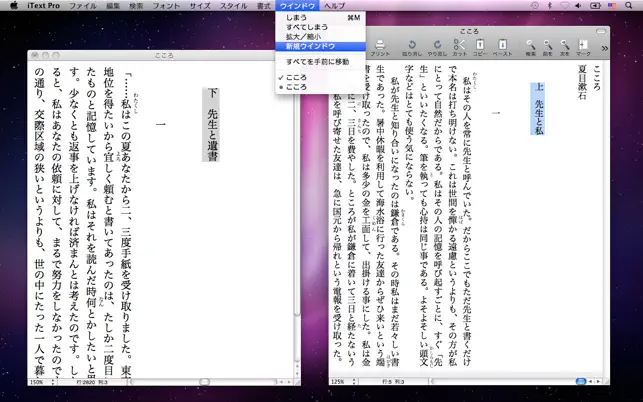Screen dimensions: 643x402
Task: Click the Find Previous (前を) icon
Action: (547, 47)
